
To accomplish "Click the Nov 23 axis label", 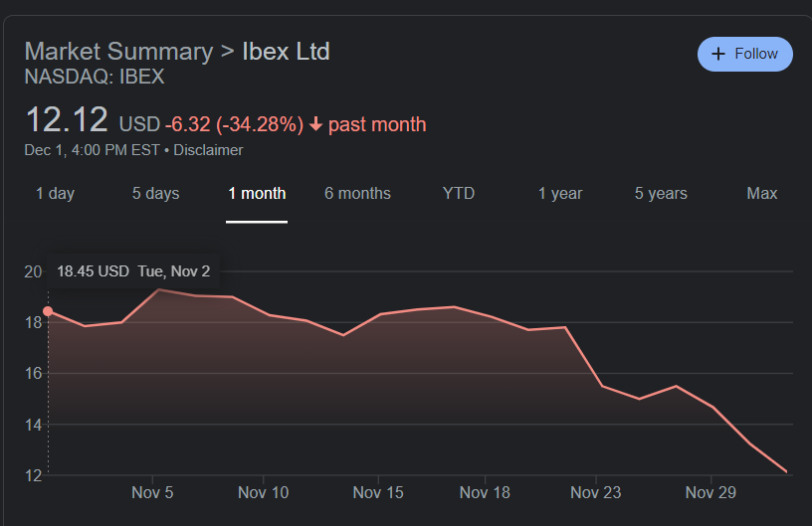I will point(595,492).
